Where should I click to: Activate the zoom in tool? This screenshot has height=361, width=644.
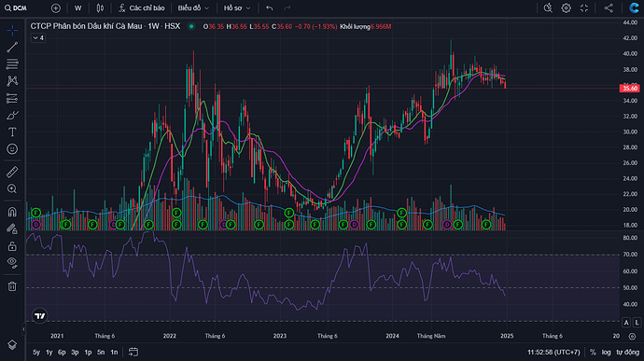pyautogui.click(x=12, y=188)
